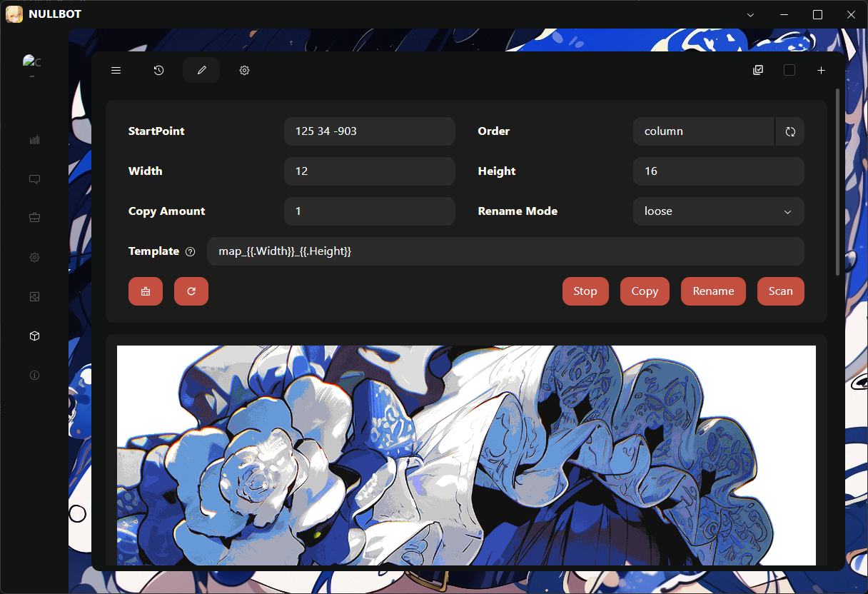868x594 pixels.
Task: Open the image gallery icon in sidebar
Action: click(x=34, y=296)
